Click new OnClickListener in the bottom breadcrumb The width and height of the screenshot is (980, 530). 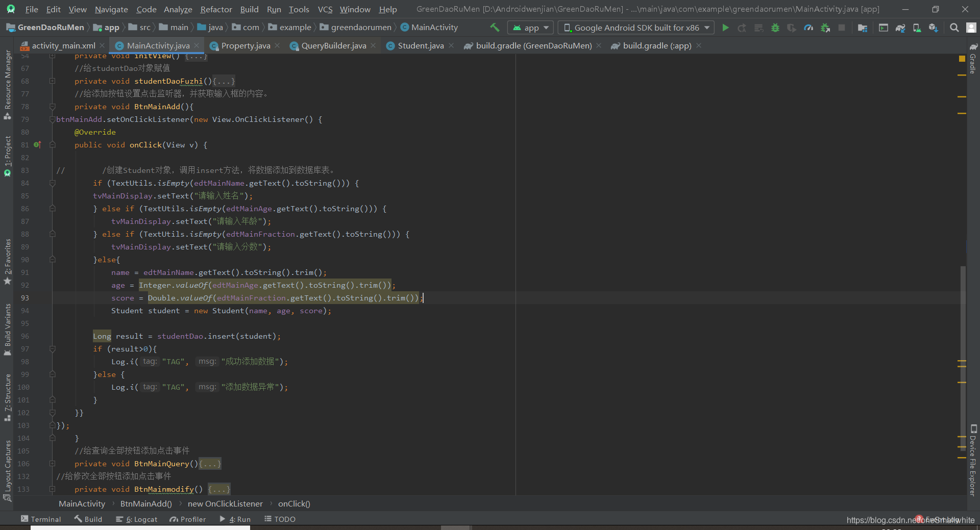point(225,504)
